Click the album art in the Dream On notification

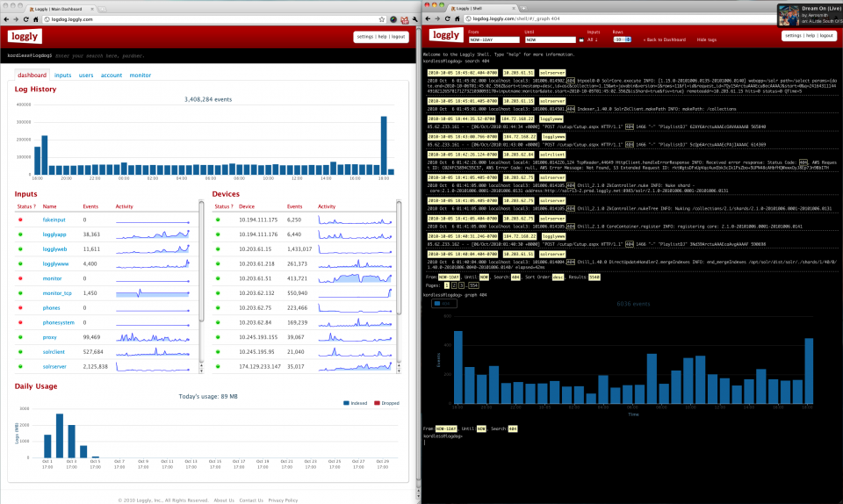point(789,16)
